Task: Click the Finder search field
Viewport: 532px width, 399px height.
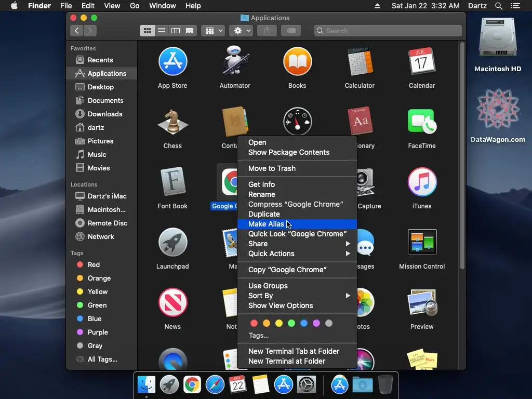Action: 388,31
